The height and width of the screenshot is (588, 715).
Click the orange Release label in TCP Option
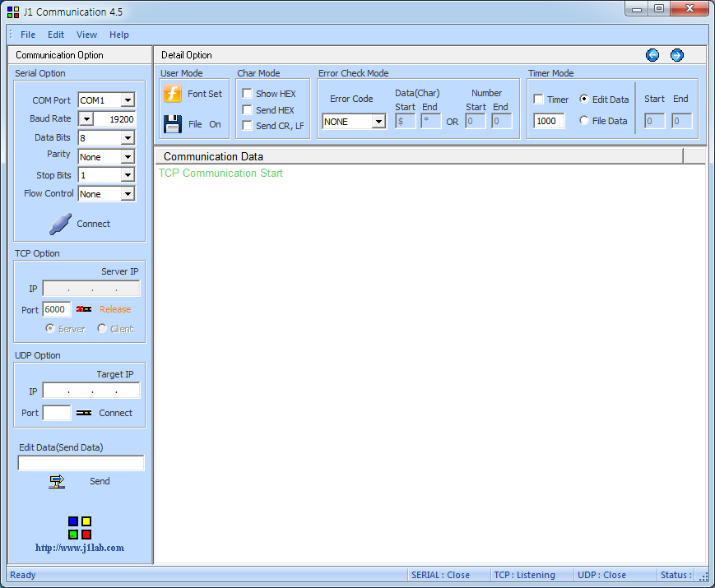coord(115,309)
